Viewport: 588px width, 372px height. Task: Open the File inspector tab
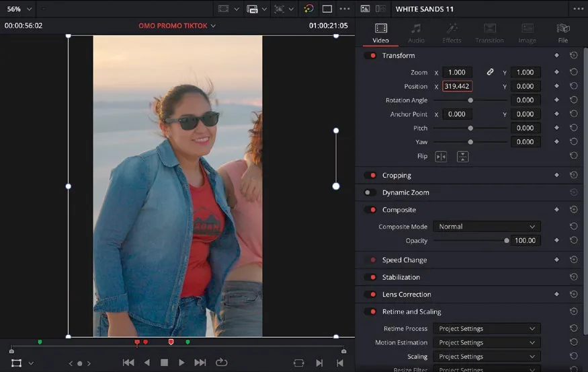pos(563,33)
